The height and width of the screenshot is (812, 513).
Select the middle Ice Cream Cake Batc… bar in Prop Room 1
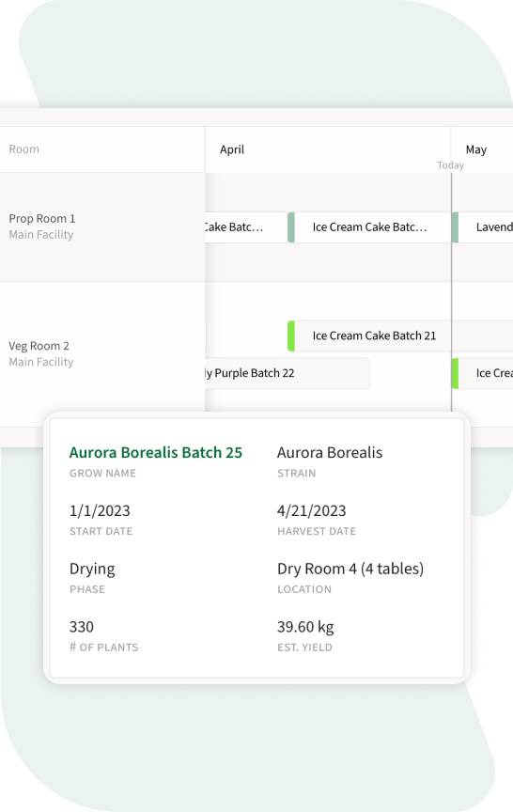click(x=368, y=226)
